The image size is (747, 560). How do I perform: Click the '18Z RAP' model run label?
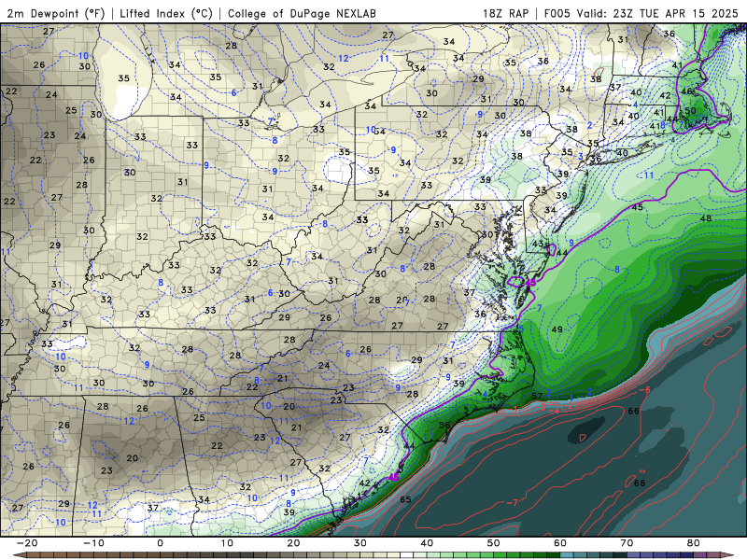coord(506,13)
